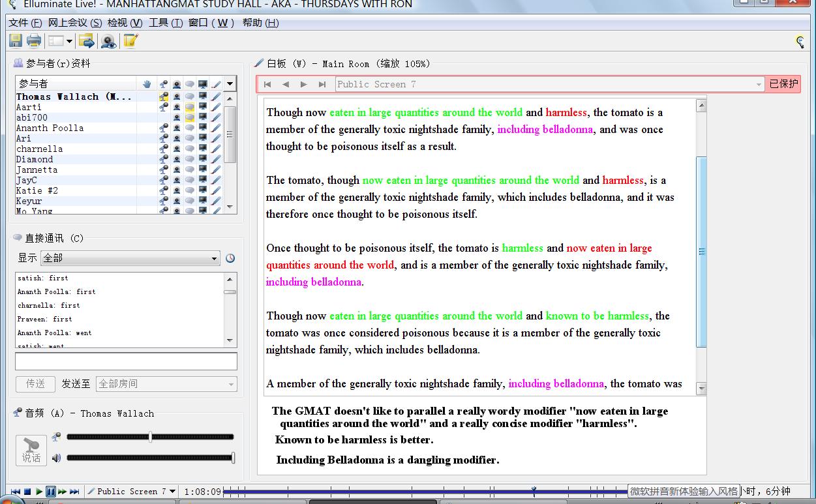Click the folder with arrow toolbar icon
Screen dimensions: 816x504
(x=86, y=41)
